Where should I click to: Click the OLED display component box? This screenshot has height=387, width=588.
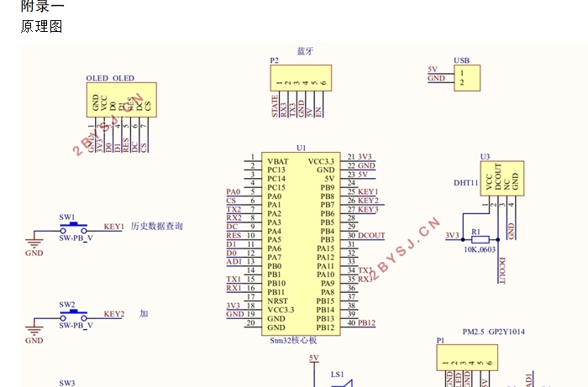[122, 100]
